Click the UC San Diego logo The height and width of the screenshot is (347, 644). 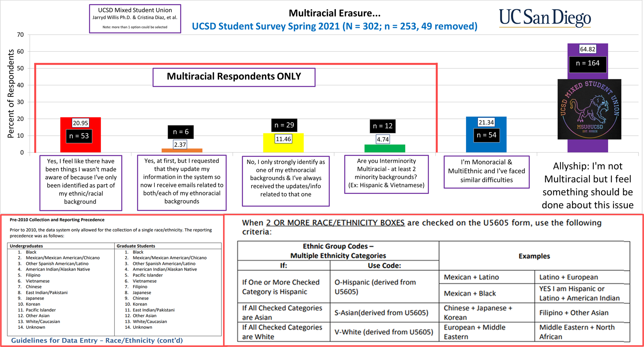point(545,18)
